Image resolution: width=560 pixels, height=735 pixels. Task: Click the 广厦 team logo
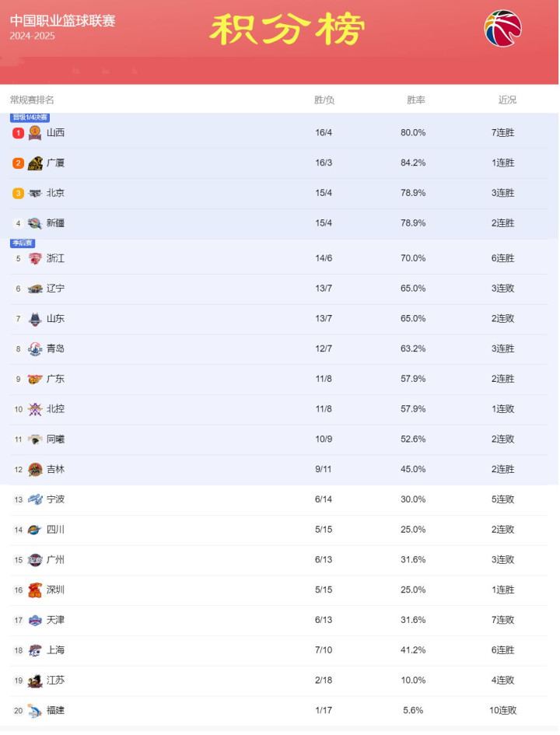pos(35,163)
